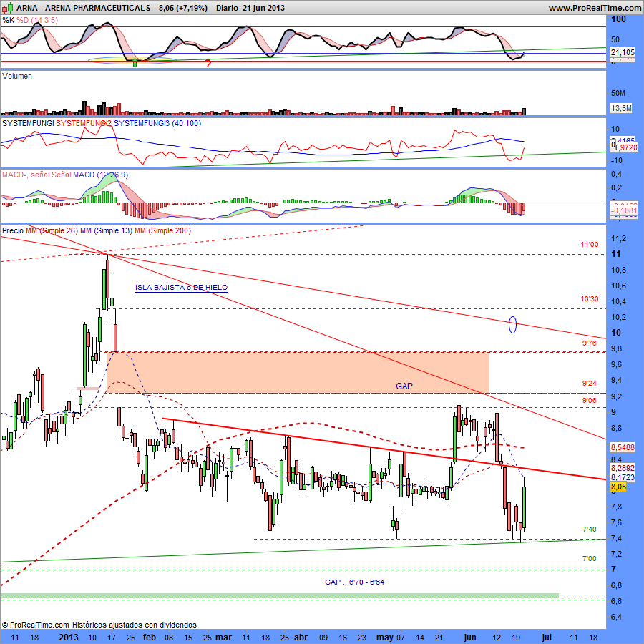Click the abr label on time axis

[x=301, y=638]
